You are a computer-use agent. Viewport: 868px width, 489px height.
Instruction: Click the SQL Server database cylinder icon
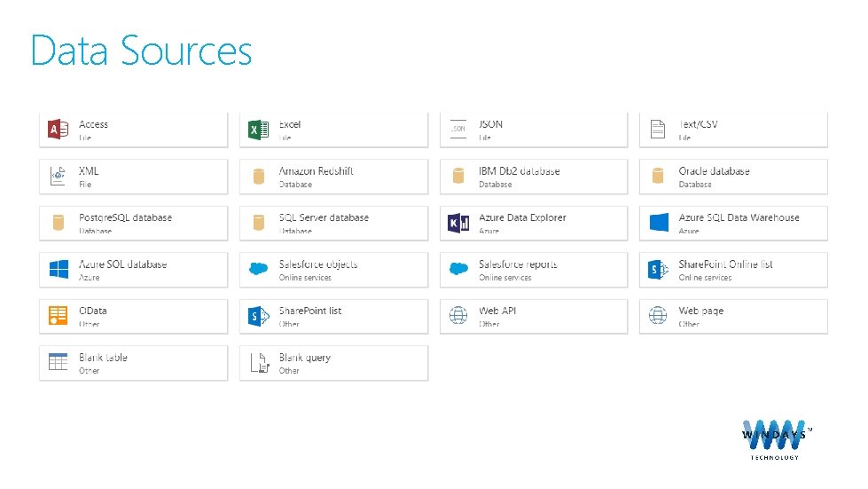259,223
